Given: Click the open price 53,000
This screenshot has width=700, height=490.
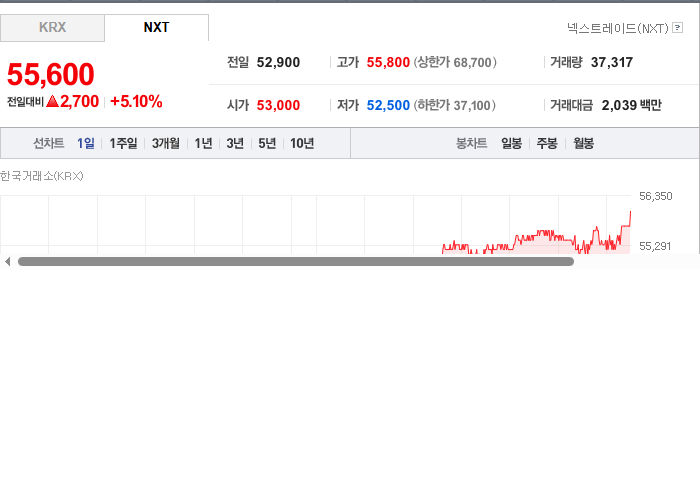Looking at the screenshot, I should click(x=278, y=105).
